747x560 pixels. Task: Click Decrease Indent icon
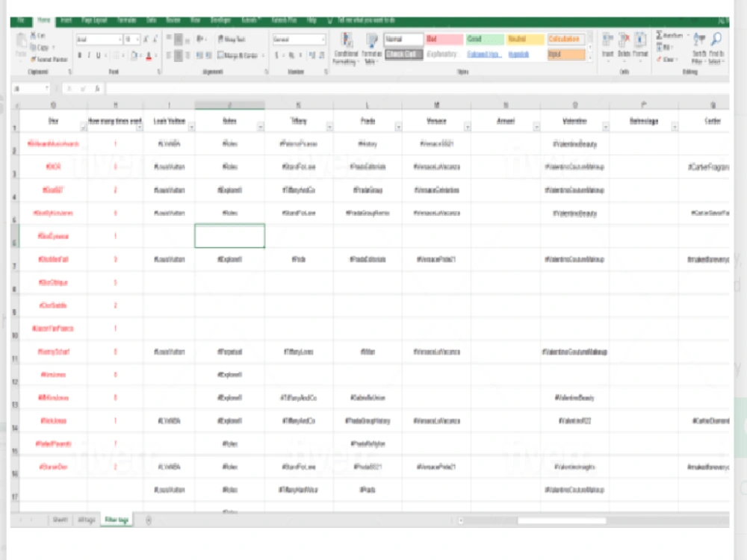click(199, 55)
